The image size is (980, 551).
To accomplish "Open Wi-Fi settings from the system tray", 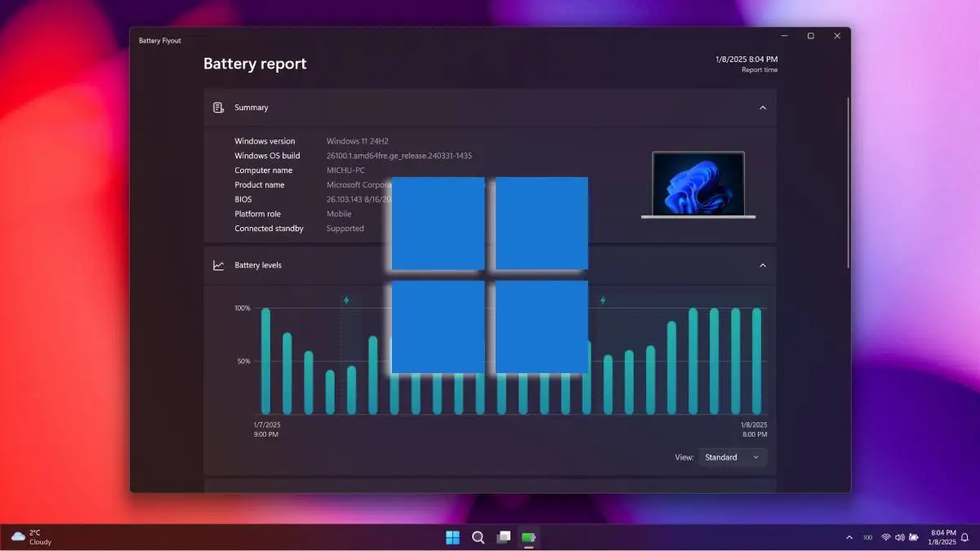I will [886, 537].
